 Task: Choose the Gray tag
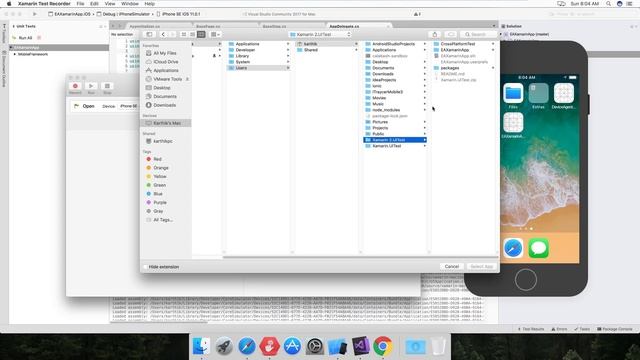158,211
